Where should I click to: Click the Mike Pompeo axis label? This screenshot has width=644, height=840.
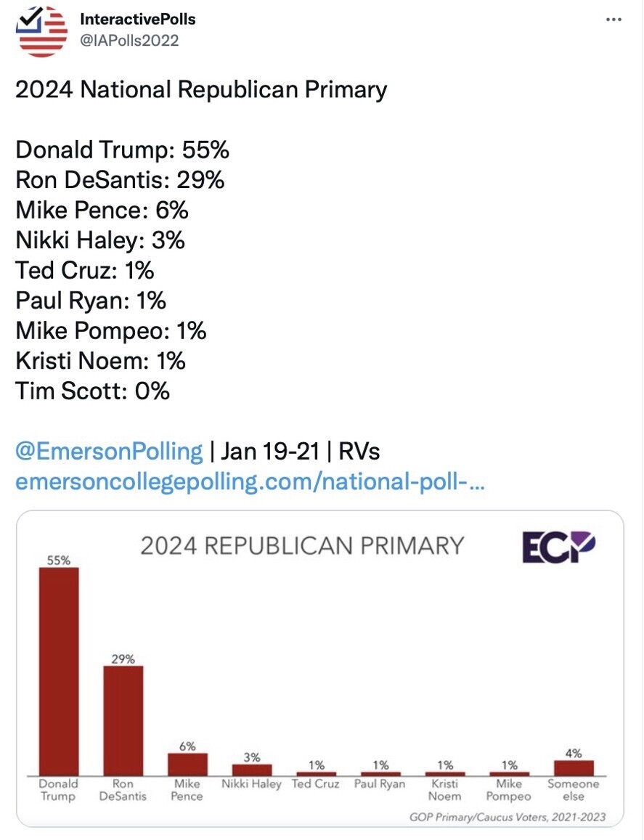(508, 790)
